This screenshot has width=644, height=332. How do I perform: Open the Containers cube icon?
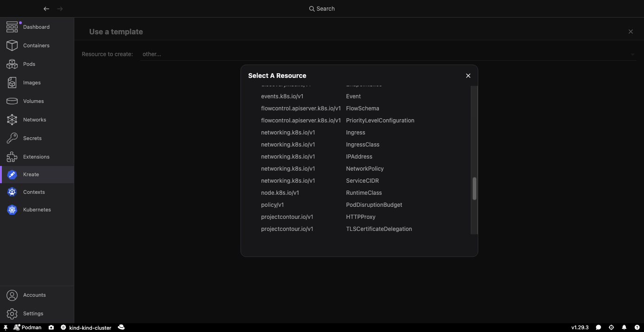[12, 45]
